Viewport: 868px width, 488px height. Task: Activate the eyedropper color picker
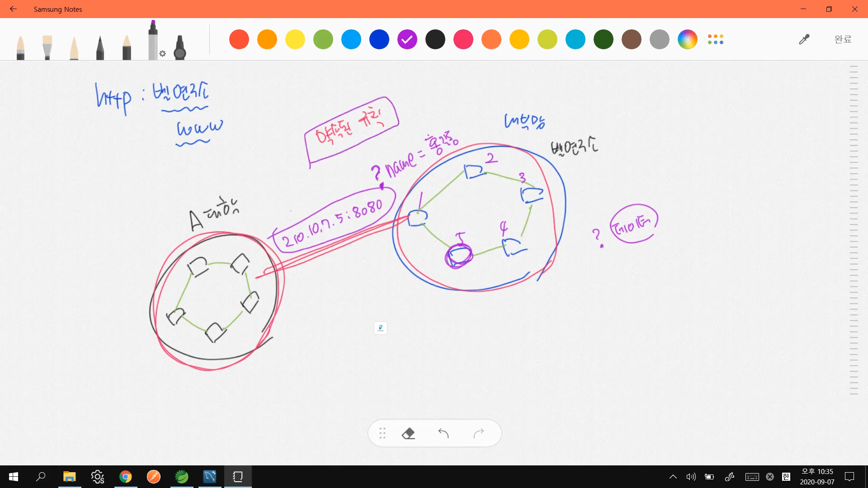pyautogui.click(x=804, y=39)
